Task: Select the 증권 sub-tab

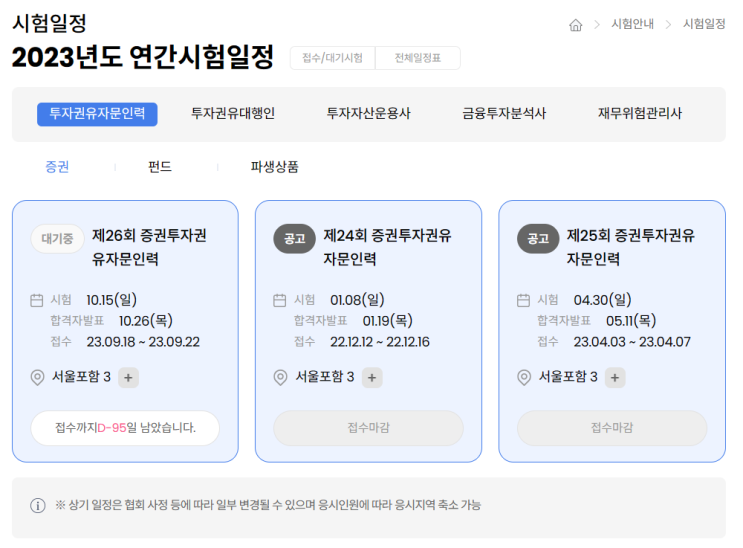Action: pyautogui.click(x=57, y=167)
